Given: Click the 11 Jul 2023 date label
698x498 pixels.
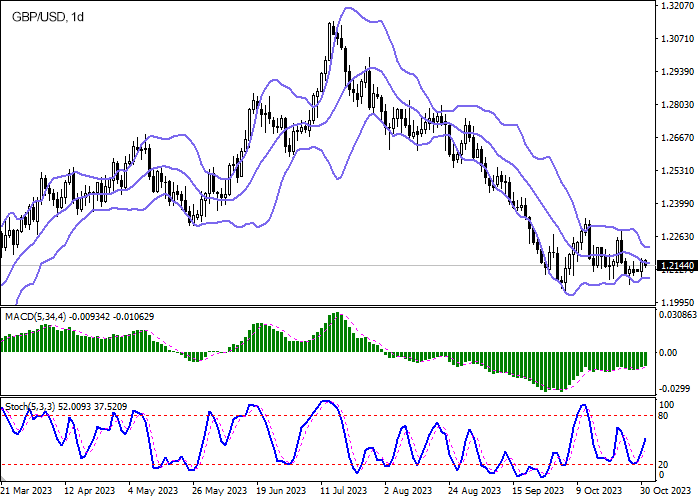Looking at the screenshot, I should coord(342,491).
